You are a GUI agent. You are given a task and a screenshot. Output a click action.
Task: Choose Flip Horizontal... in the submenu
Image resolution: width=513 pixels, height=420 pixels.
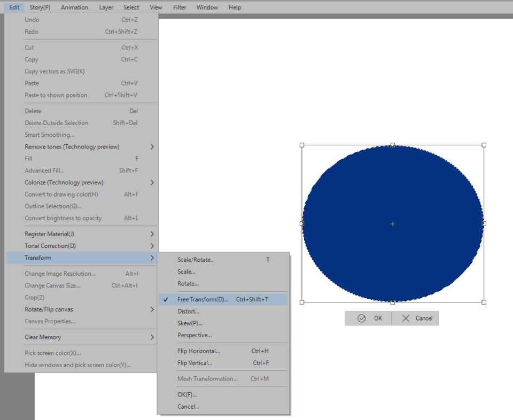click(x=223, y=351)
